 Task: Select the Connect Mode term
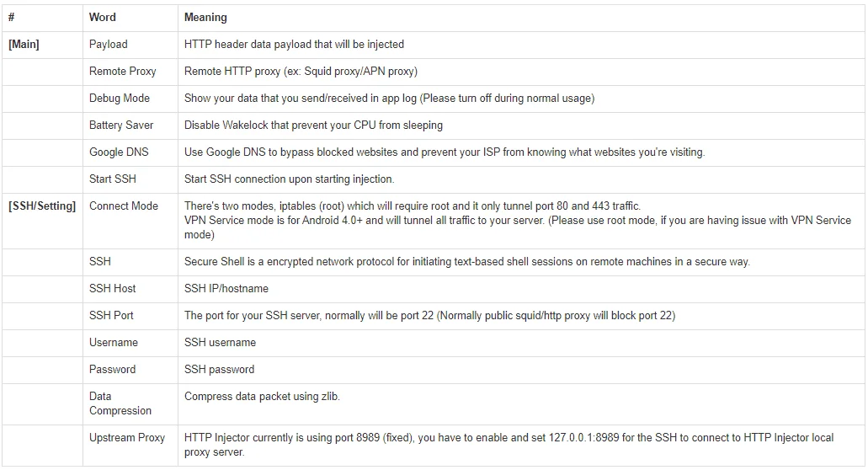[124, 206]
